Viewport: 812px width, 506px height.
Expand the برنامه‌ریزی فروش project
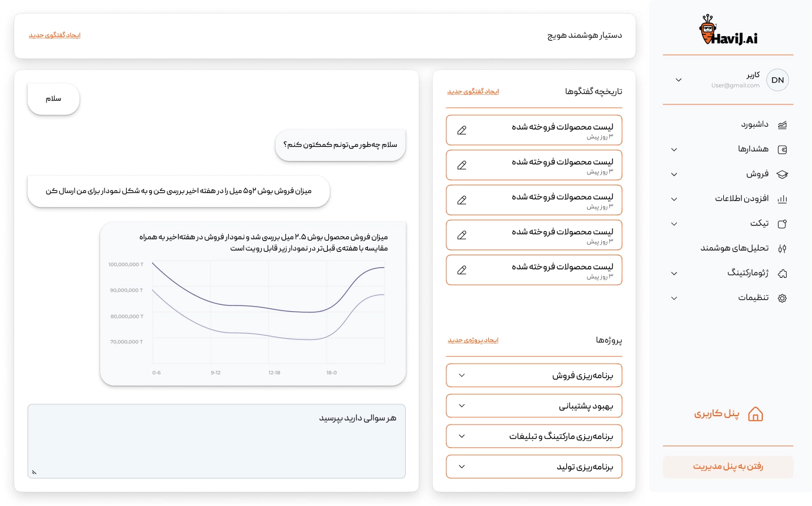tap(462, 376)
